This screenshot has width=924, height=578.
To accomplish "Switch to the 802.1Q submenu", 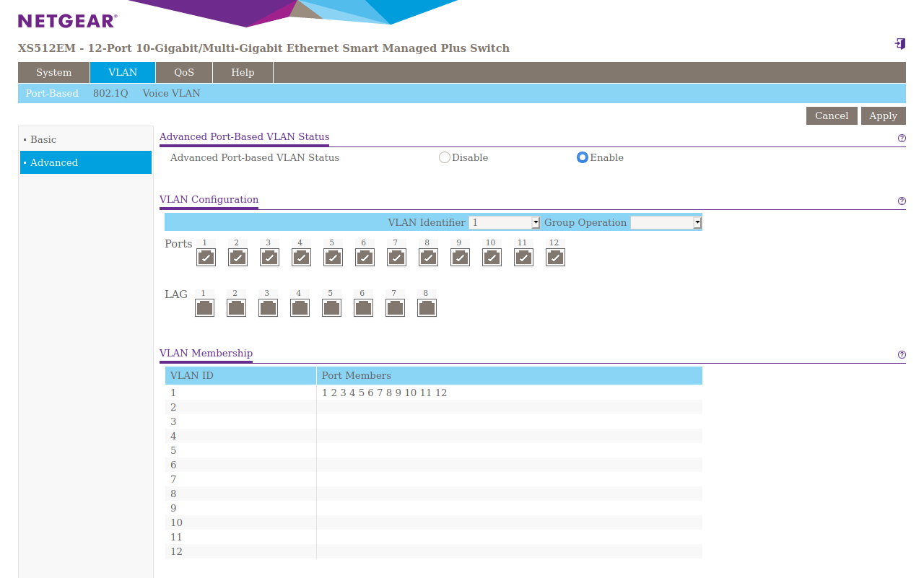I will (110, 93).
